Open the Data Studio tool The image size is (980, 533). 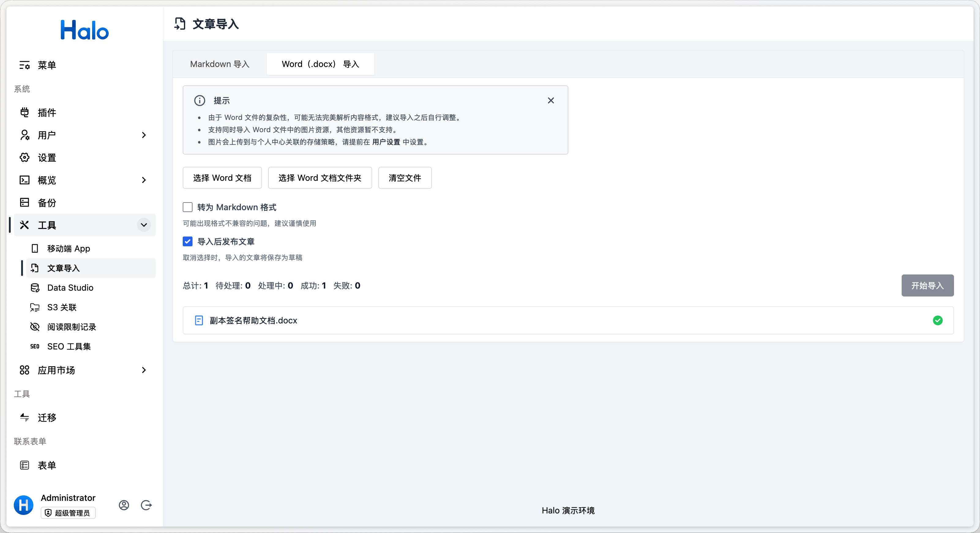pyautogui.click(x=70, y=288)
